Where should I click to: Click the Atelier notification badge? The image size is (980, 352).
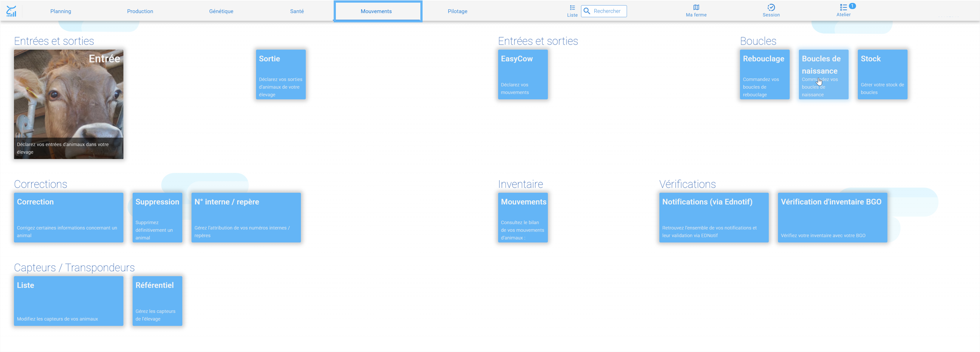pos(852,6)
